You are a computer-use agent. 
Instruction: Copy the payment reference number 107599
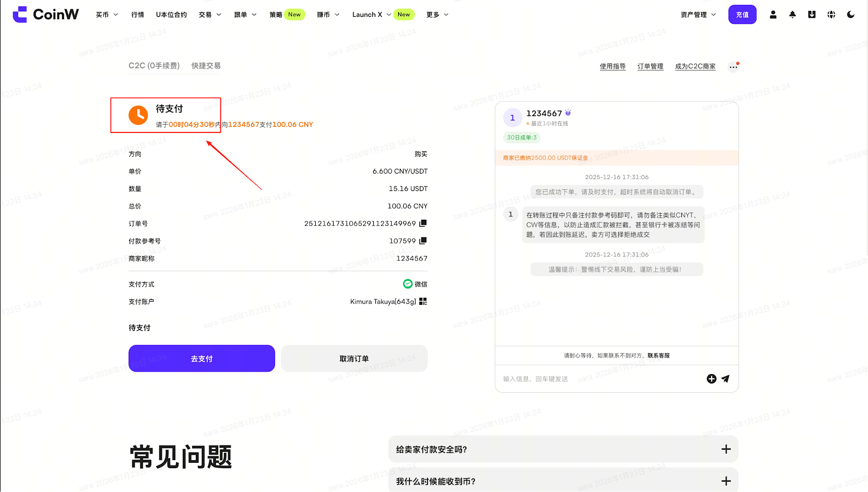[x=423, y=240]
